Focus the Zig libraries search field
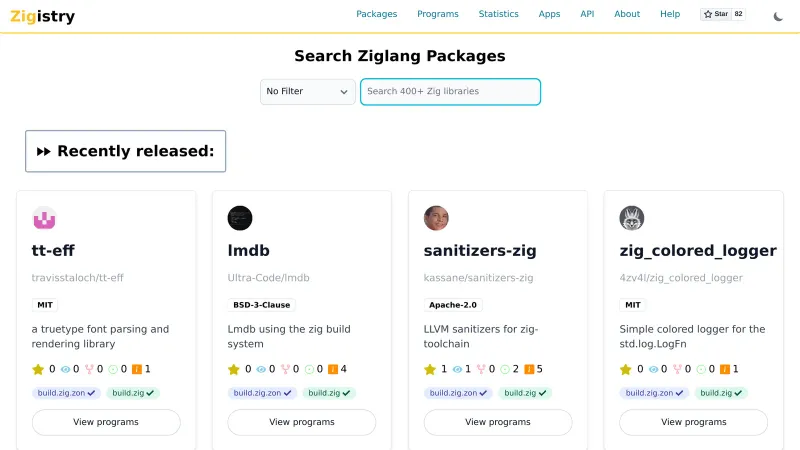 (450, 91)
